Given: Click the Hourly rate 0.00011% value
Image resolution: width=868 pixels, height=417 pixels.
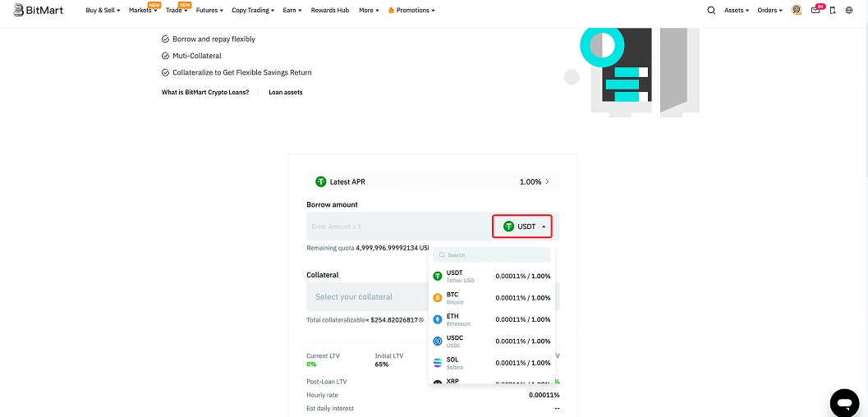Looking at the screenshot, I should click(544, 395).
